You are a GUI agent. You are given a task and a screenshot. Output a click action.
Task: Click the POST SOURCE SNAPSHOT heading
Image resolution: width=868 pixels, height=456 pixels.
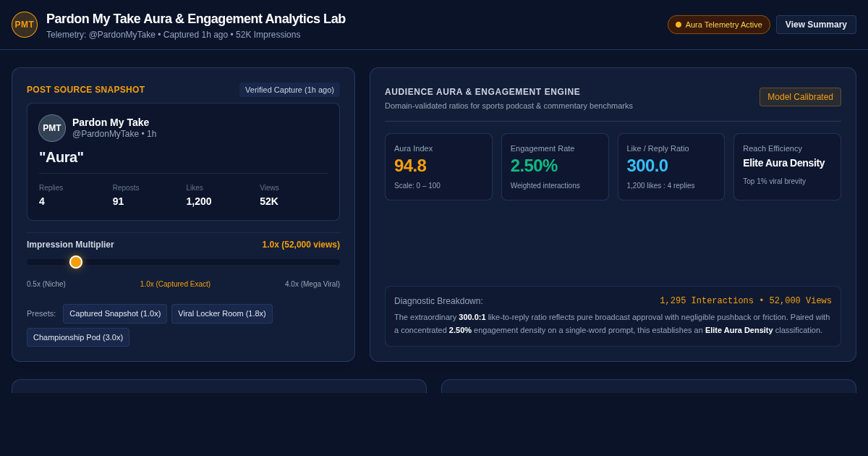86,90
